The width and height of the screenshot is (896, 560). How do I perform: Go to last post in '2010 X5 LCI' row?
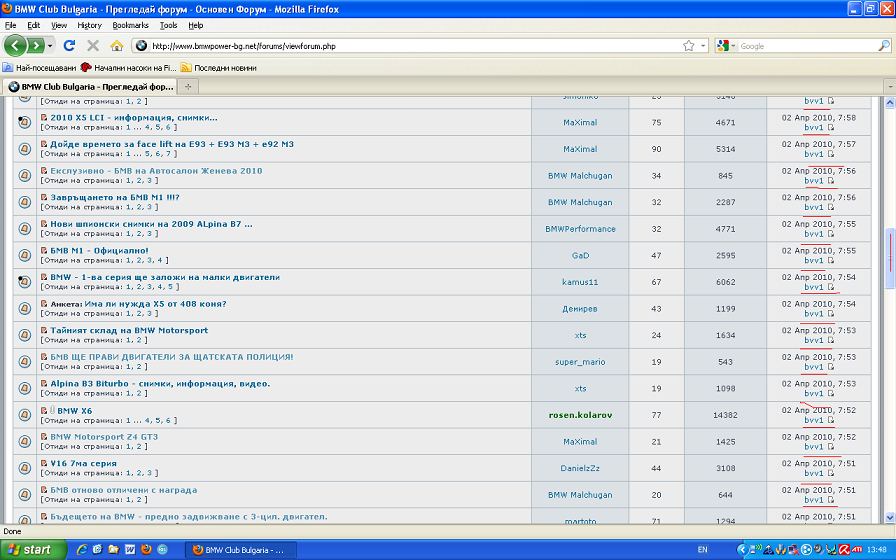pyautogui.click(x=831, y=127)
